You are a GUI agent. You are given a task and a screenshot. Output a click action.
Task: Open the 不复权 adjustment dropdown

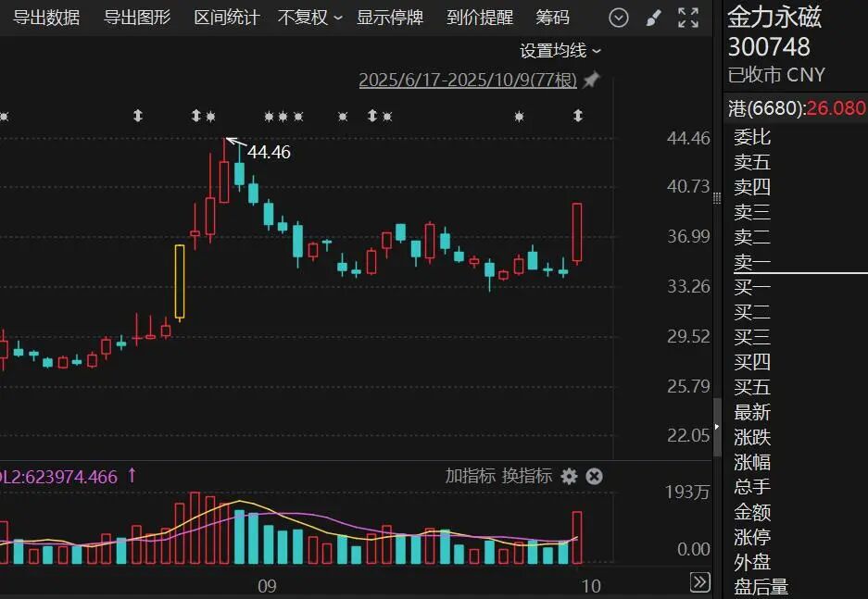309,18
